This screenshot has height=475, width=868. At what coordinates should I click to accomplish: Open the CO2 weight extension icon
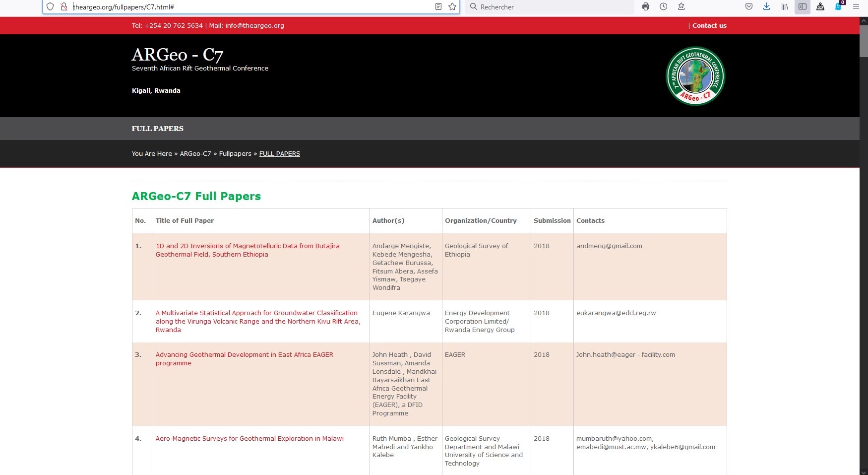tap(820, 6)
